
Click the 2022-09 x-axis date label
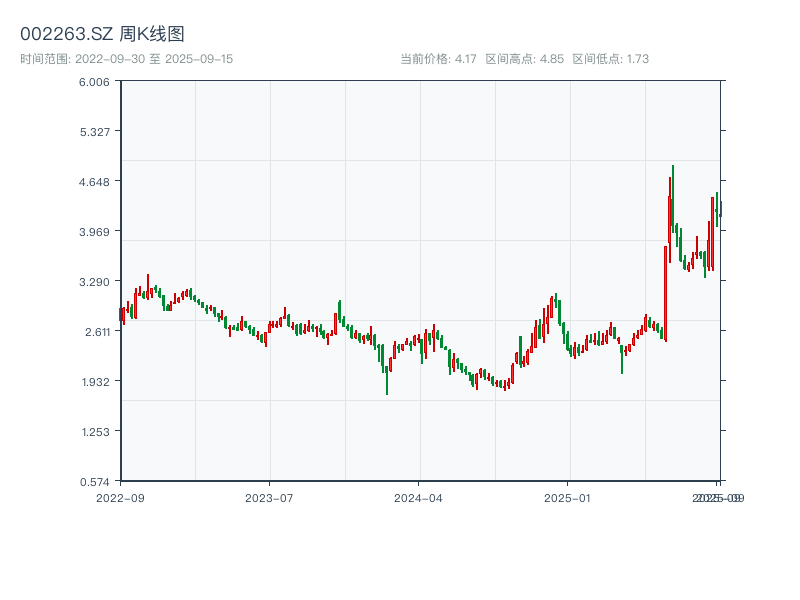coord(120,497)
